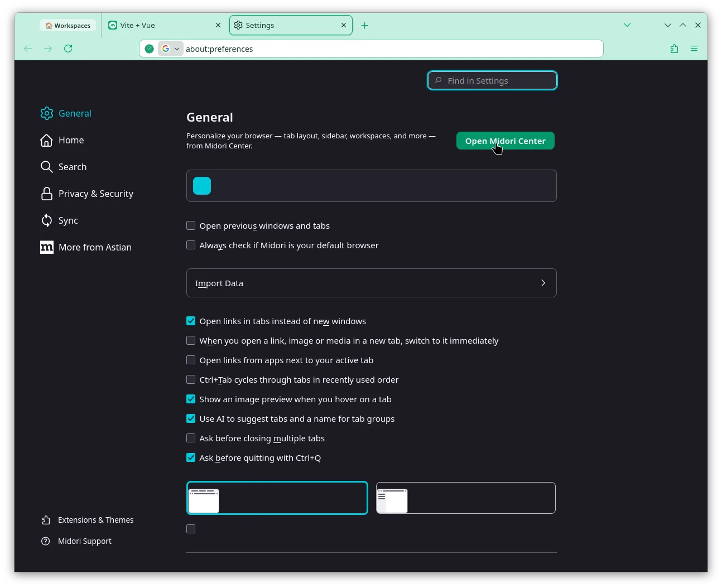722x588 pixels.
Task: Click the cyan square in the empty box
Action: [202, 186]
